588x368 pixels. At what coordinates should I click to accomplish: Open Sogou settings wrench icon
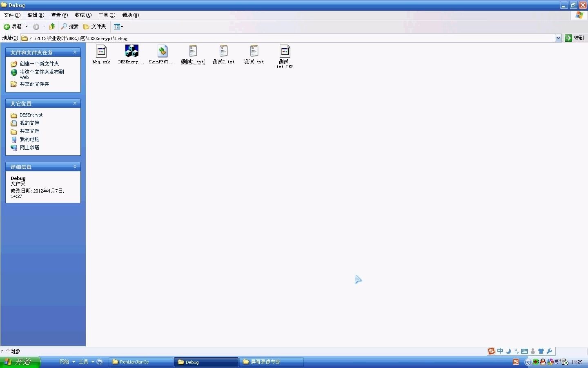pyautogui.click(x=549, y=351)
